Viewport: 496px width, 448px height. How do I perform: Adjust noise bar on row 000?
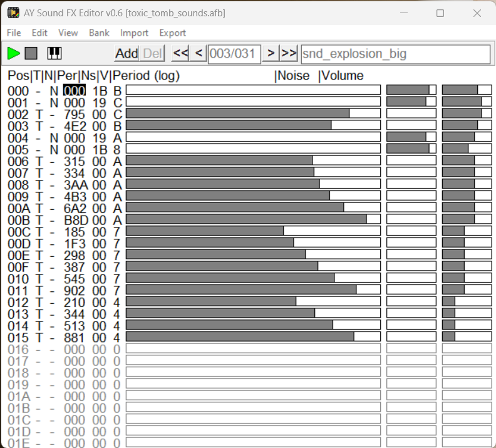411,90
